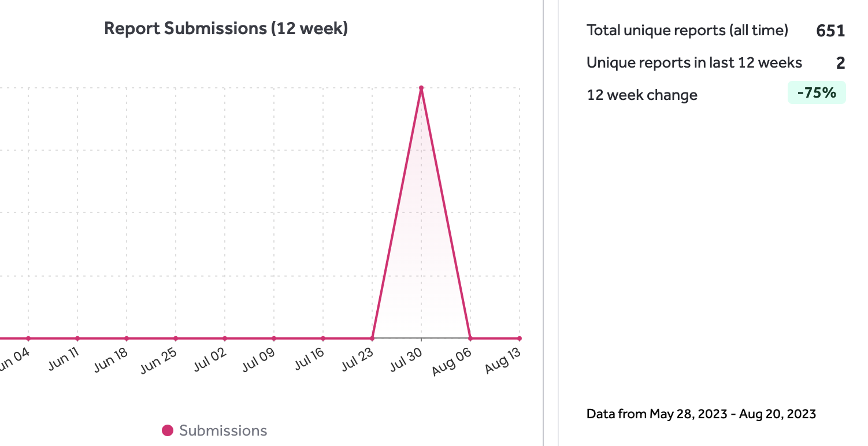Click the "Total unique reports (all time)" label
The image size is (868, 446).
coord(687,31)
